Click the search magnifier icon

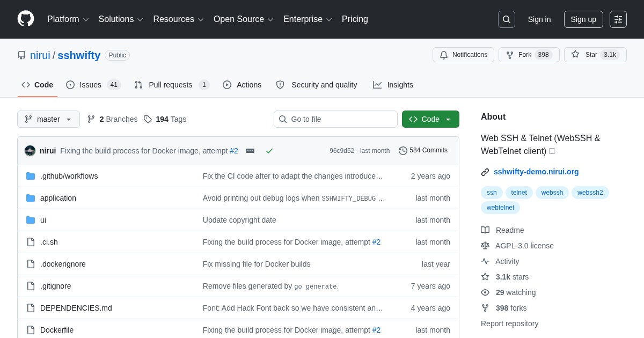(506, 19)
